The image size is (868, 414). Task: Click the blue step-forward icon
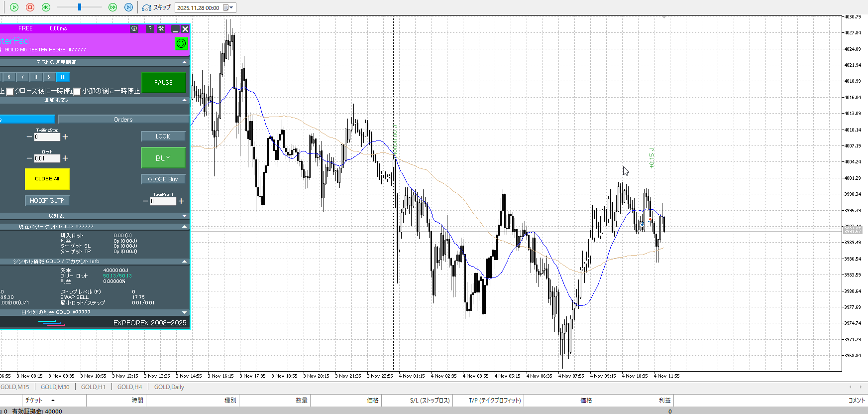coord(128,7)
